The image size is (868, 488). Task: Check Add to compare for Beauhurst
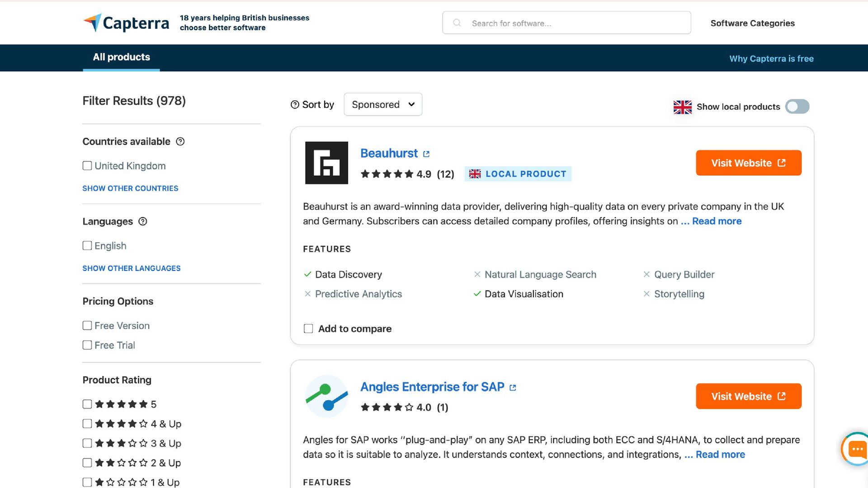point(308,328)
